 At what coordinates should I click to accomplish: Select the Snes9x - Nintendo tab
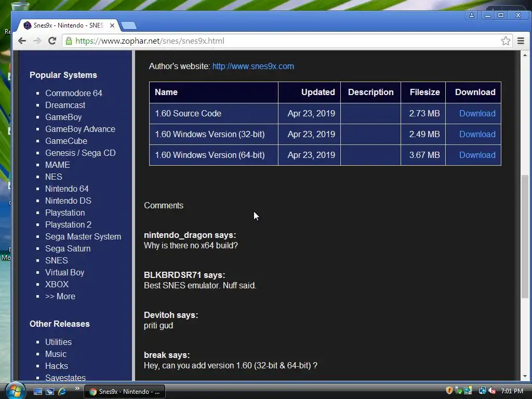(68, 25)
